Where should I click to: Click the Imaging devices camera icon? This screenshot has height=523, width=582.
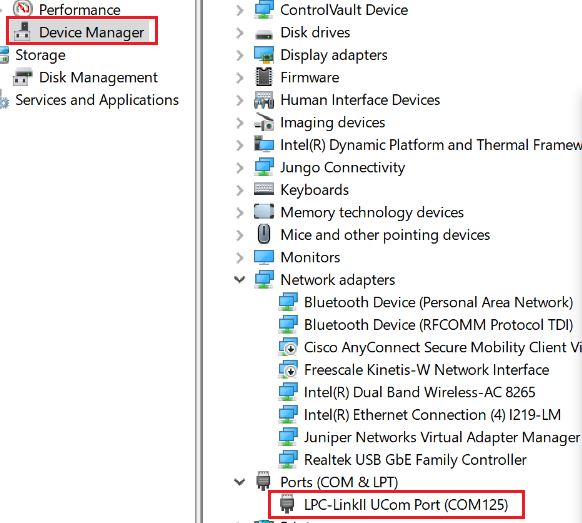[x=264, y=122]
